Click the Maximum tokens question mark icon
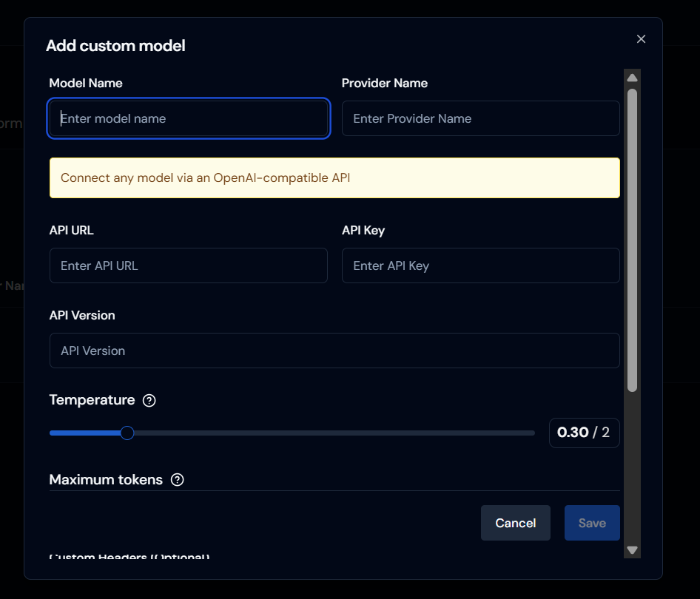The width and height of the screenshot is (700, 599). click(177, 479)
